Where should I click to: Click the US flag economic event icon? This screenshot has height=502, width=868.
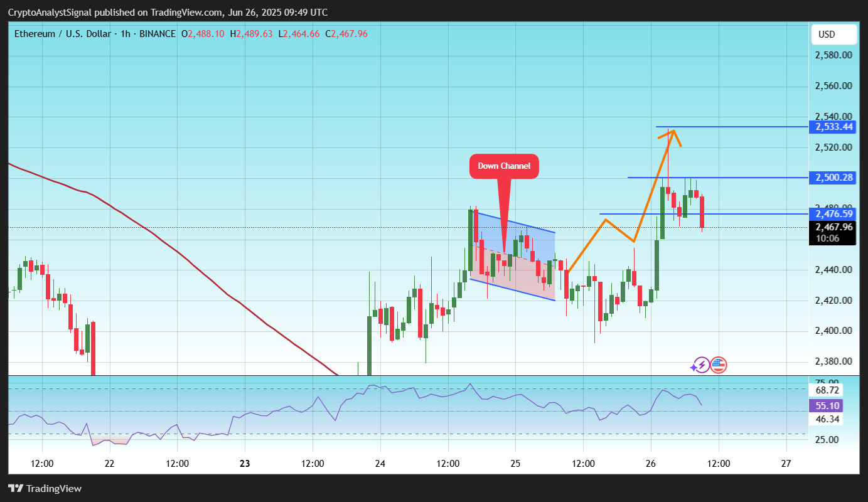pyautogui.click(x=718, y=365)
